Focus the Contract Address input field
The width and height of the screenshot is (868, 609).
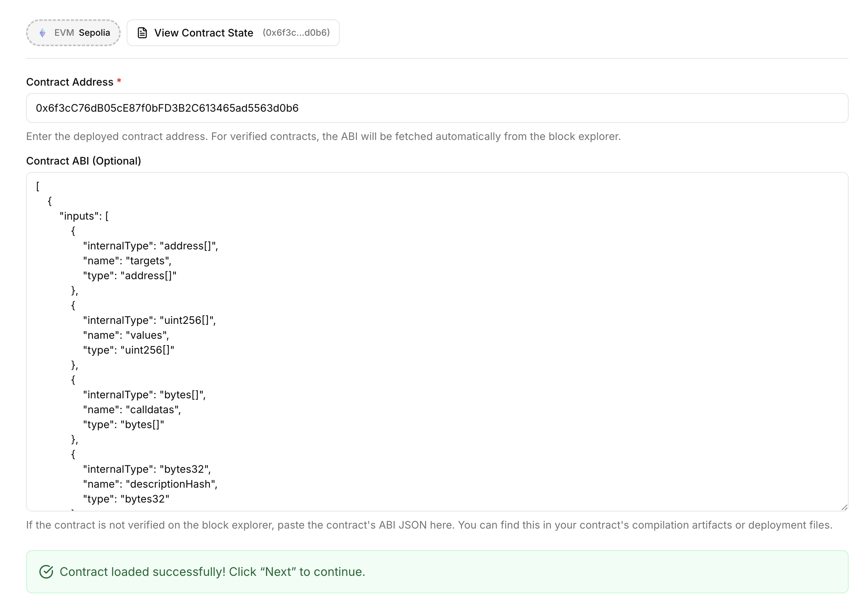click(x=437, y=108)
